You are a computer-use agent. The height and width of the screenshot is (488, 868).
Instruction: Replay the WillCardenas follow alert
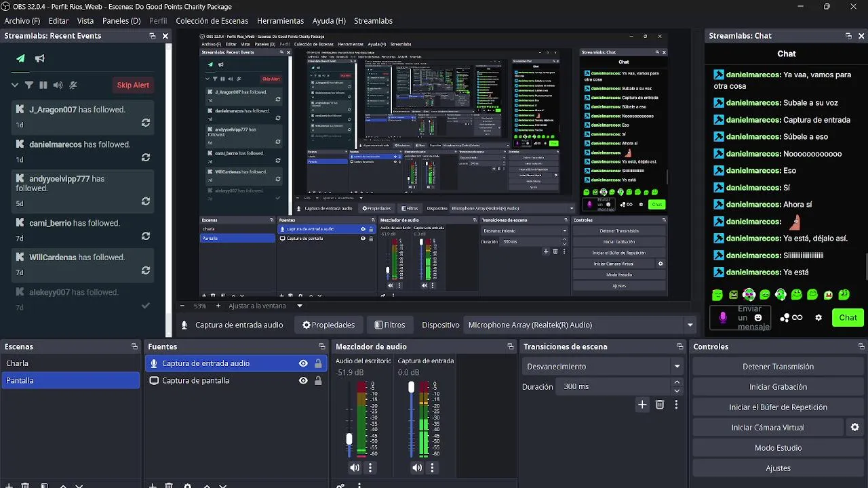(x=146, y=270)
